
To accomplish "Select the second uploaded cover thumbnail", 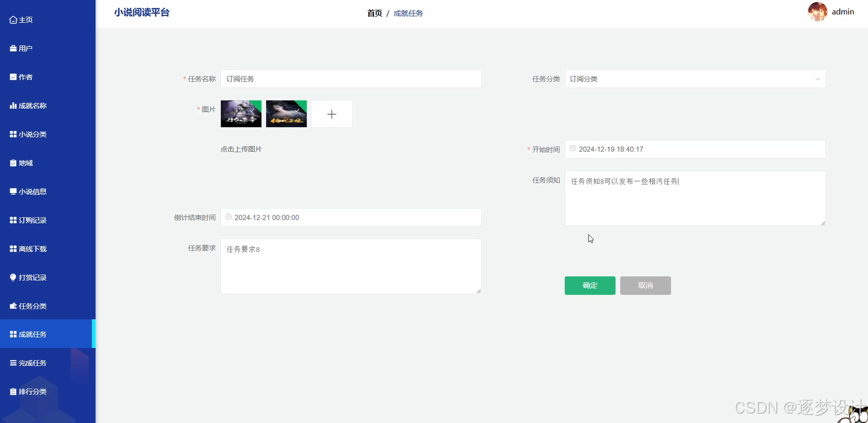I will (286, 114).
